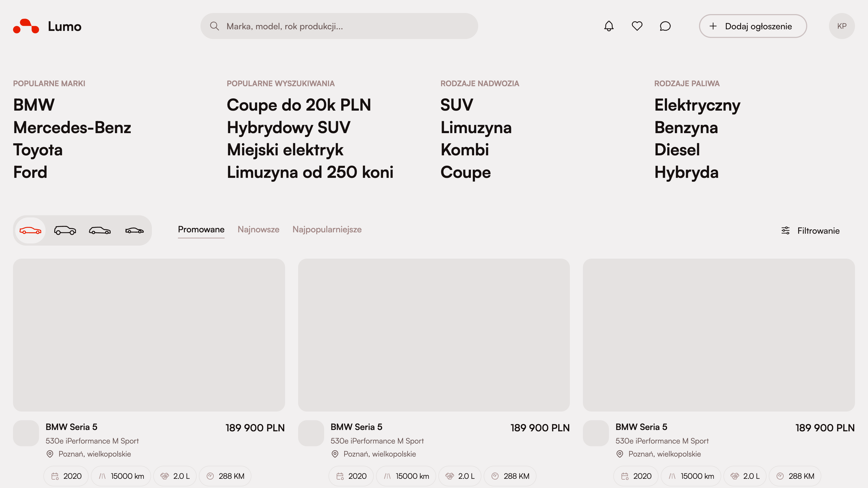
Task: Click the location pin in the middle listing
Action: [x=335, y=454]
